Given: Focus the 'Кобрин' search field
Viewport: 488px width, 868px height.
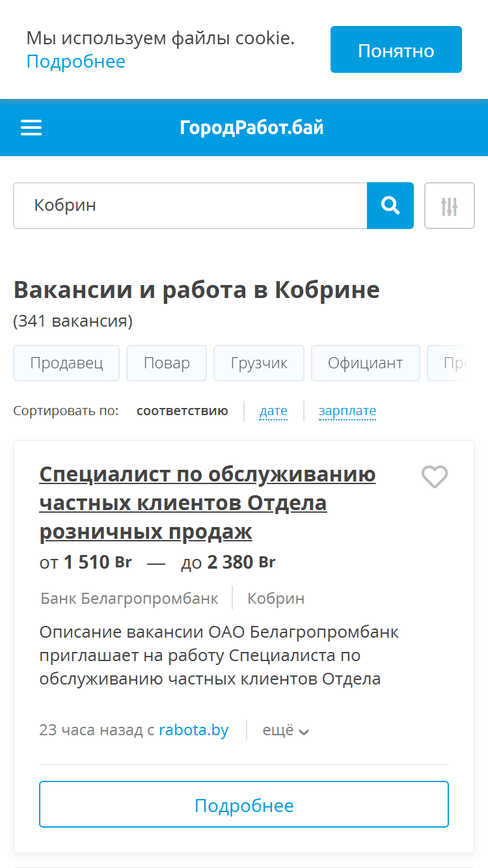Looking at the screenshot, I should [x=190, y=206].
